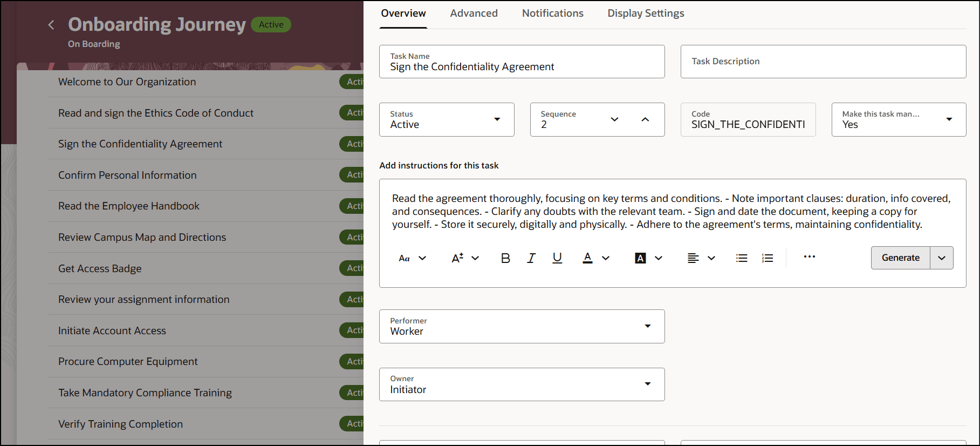Image resolution: width=980 pixels, height=446 pixels.
Task: Open the Initiate Account Access task
Action: click(x=112, y=331)
